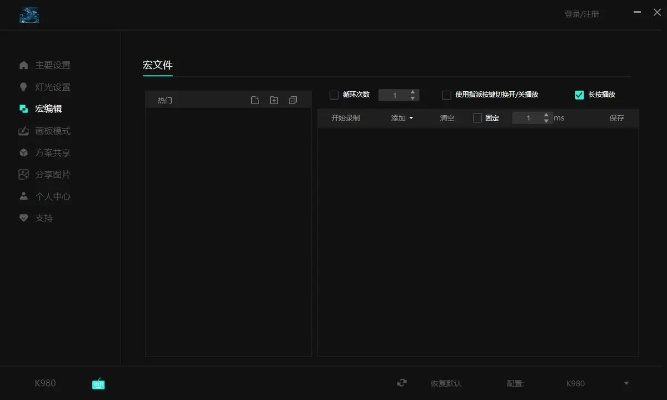This screenshot has width=667, height=400.
Task: Click the copy macro icon
Action: [292, 100]
